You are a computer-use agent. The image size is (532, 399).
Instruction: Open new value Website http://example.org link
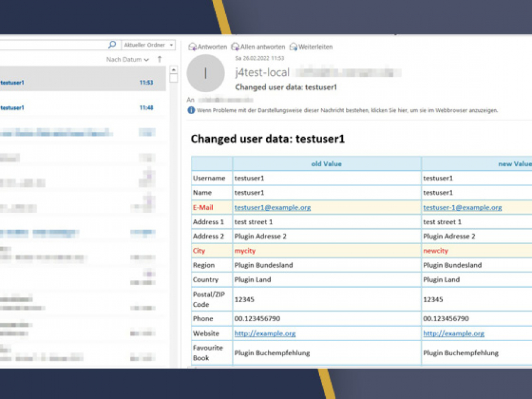(453, 333)
